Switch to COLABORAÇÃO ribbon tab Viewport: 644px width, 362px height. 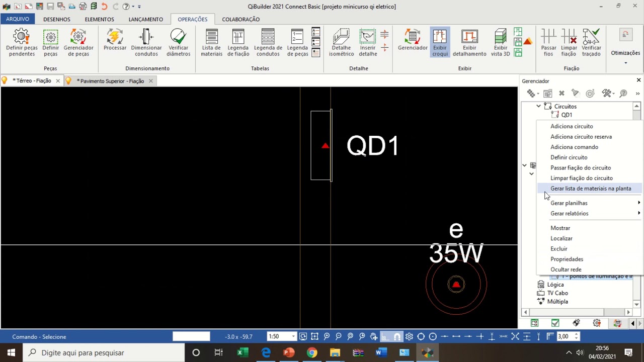click(241, 19)
